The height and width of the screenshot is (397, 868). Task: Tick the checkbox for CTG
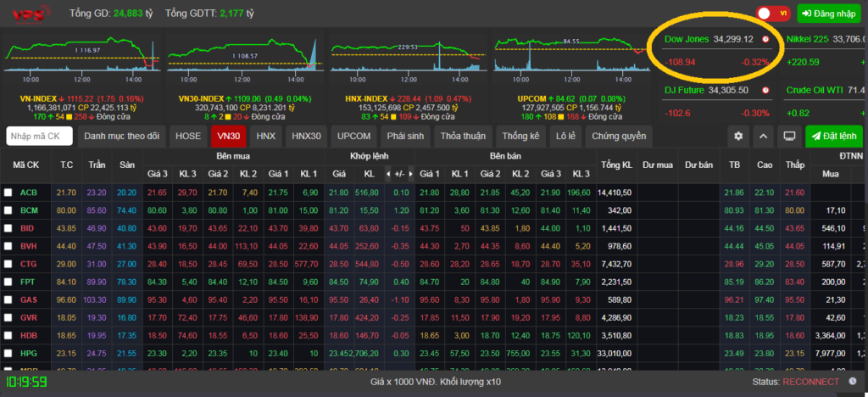[x=8, y=264]
